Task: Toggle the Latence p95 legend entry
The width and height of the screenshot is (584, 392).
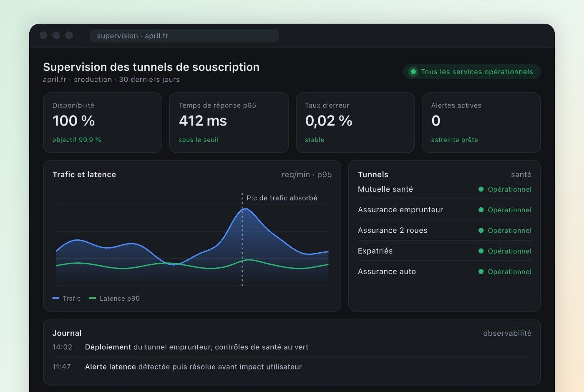Action: (x=114, y=298)
